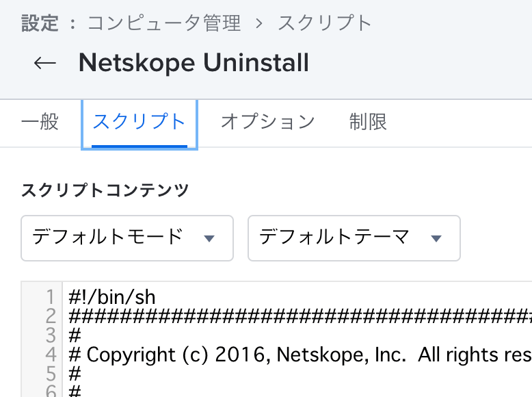This screenshot has width=532, height=397.
Task: Click the コンピュータ管理 breadcrumb link
Action: tap(165, 23)
